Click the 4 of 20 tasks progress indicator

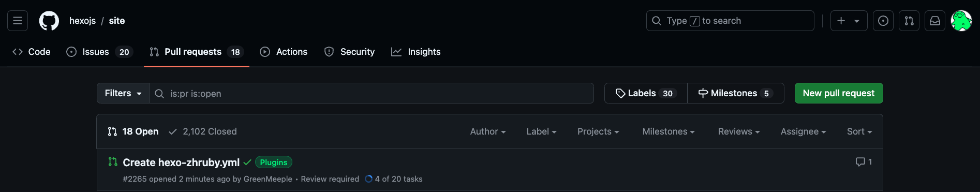point(394,179)
